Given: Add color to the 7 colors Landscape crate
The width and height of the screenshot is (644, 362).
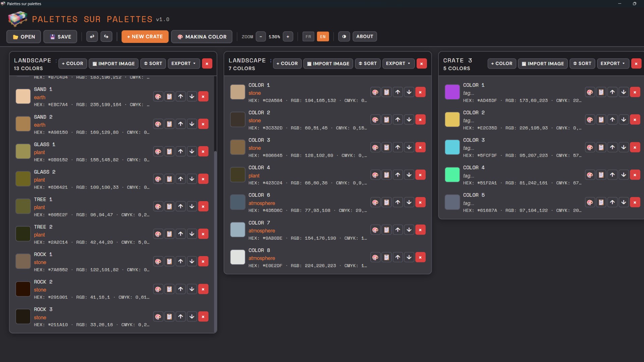Looking at the screenshot, I should pyautogui.click(x=287, y=63).
